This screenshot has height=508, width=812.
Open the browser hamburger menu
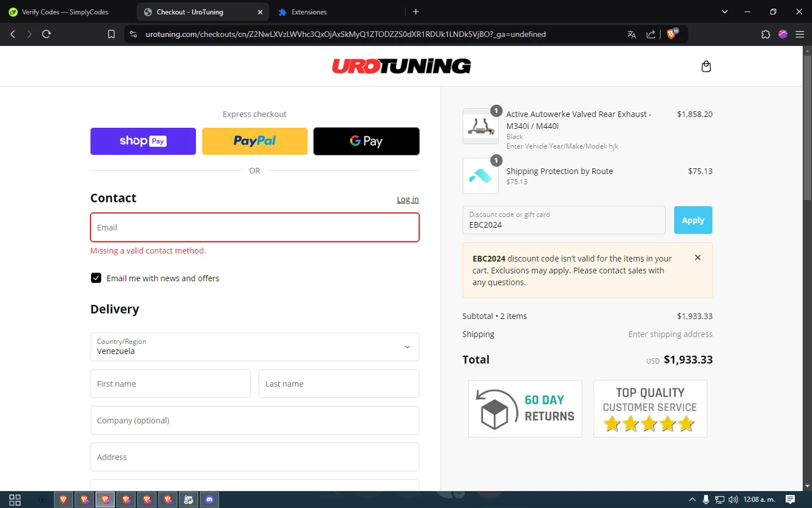coord(800,34)
